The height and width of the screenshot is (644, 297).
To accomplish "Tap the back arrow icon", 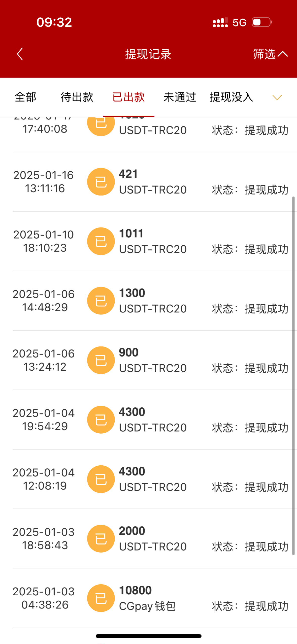I will click(x=20, y=54).
